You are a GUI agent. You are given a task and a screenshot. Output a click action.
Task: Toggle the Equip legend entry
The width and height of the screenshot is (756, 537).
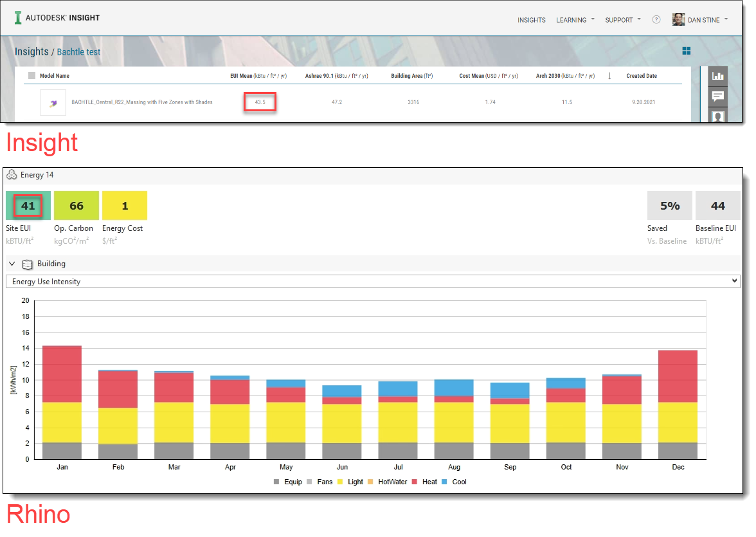click(x=288, y=482)
